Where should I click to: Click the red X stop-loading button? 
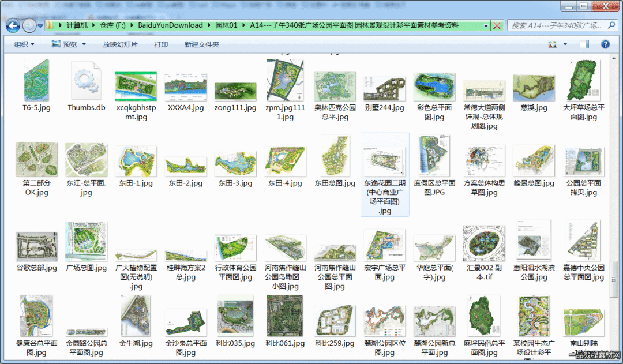(497, 26)
